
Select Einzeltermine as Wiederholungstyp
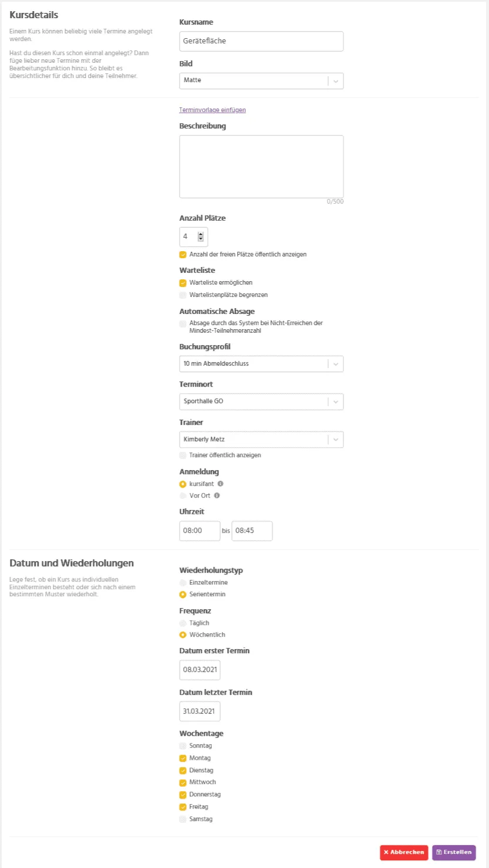(x=183, y=582)
